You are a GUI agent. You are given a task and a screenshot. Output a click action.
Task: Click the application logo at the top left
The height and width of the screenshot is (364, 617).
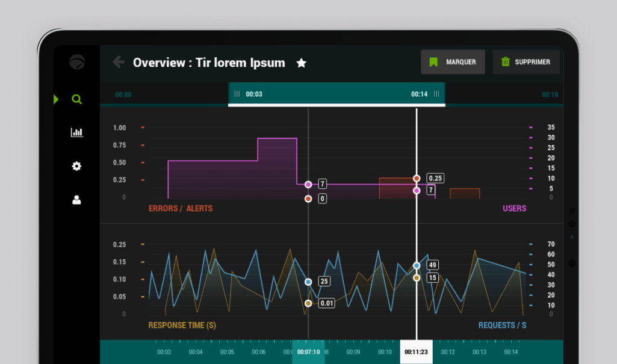76,62
